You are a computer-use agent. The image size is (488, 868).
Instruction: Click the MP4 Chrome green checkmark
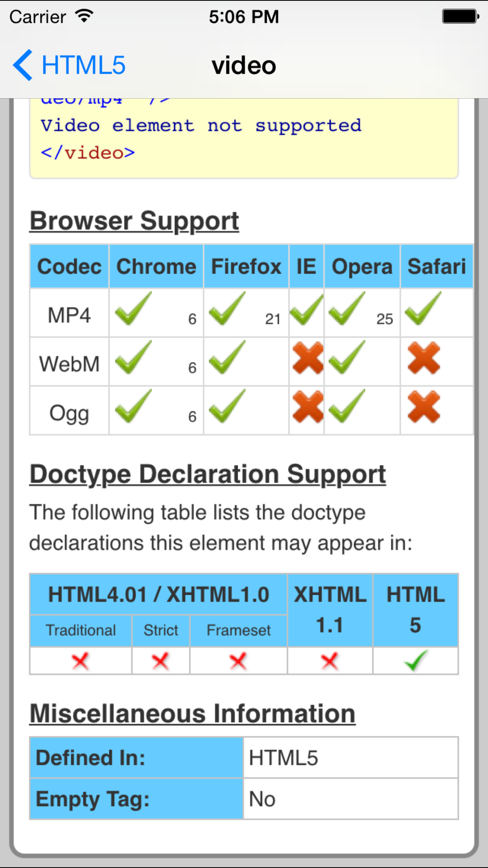134,311
